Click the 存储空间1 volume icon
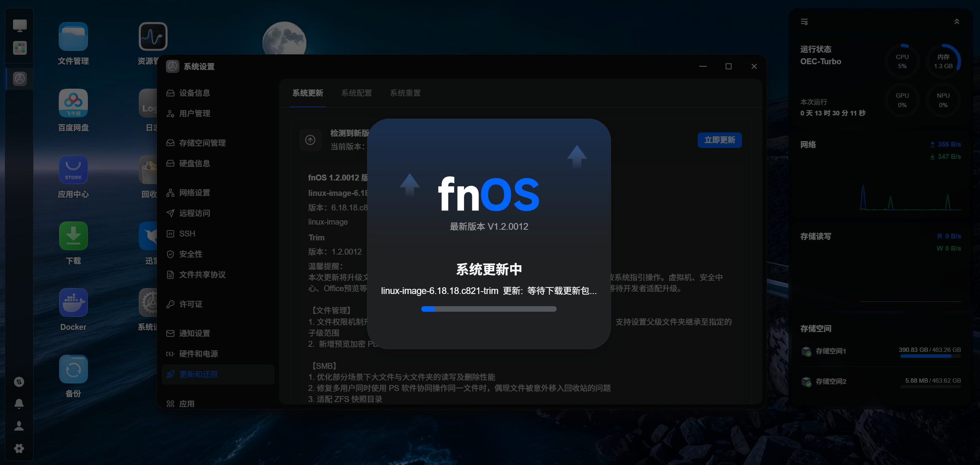The height and width of the screenshot is (465, 980). pos(806,351)
